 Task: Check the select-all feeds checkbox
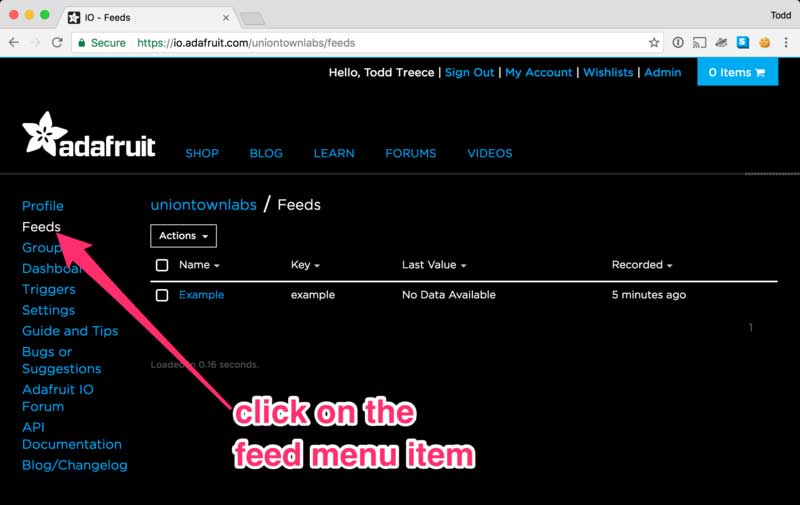tap(162, 265)
